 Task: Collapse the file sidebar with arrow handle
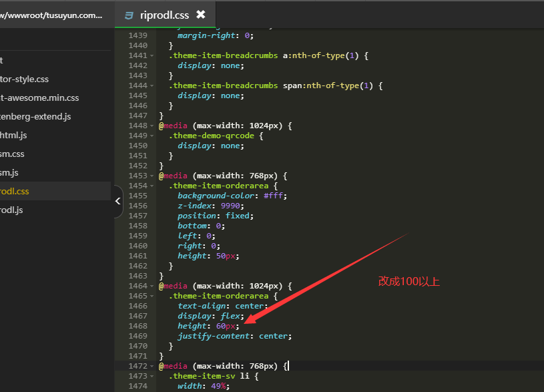(x=118, y=201)
